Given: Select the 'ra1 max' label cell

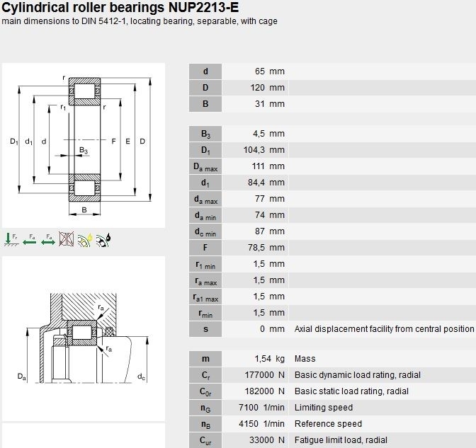Looking at the screenshot, I should tap(205, 297).
